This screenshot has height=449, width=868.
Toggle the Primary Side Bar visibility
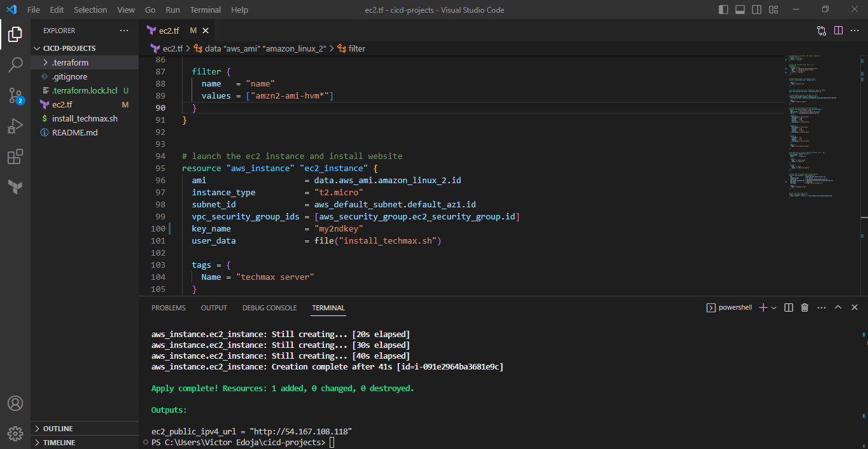coord(724,9)
